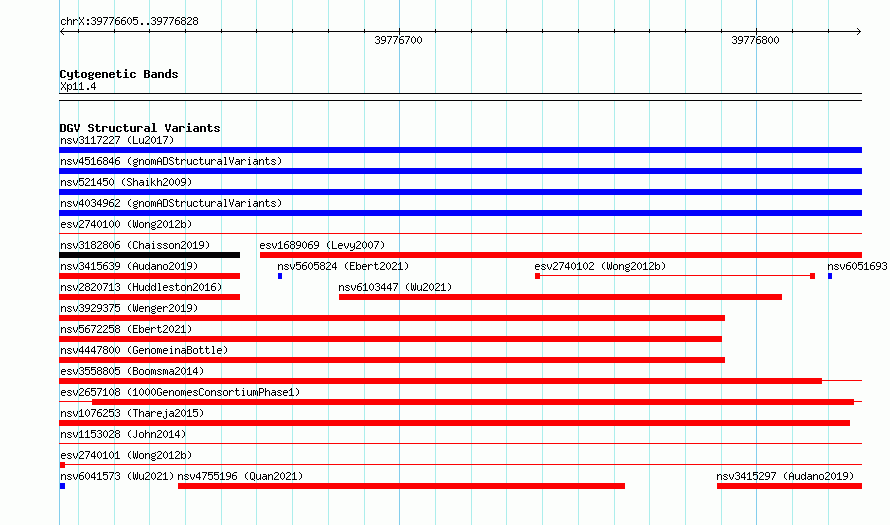Click the left arrow end of the ruler
Image resolution: width=890 pixels, height=525 pixels.
pos(62,31)
